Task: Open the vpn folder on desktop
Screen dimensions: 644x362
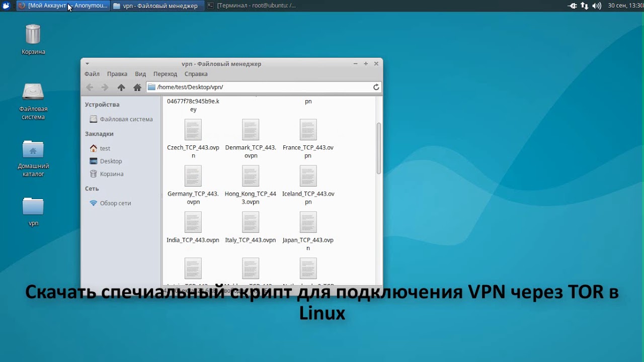Action: point(33,207)
